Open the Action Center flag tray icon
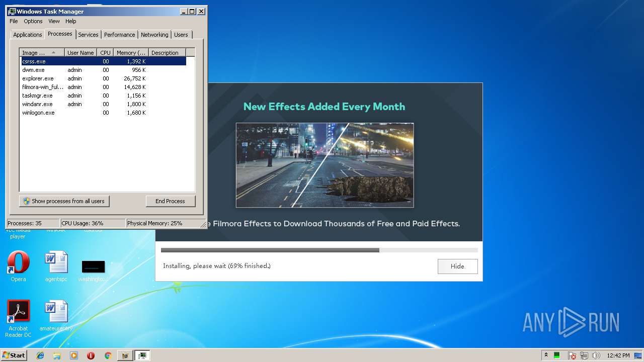644x362 pixels. click(572, 355)
